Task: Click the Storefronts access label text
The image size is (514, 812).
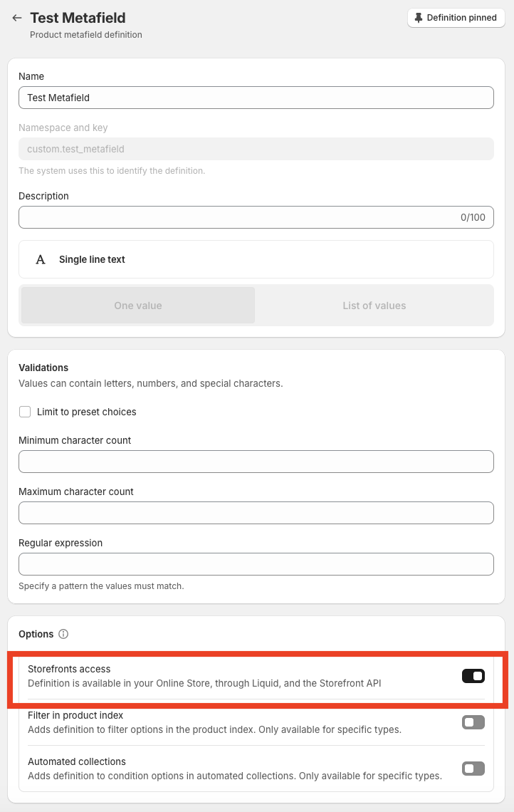Action: [x=69, y=669]
